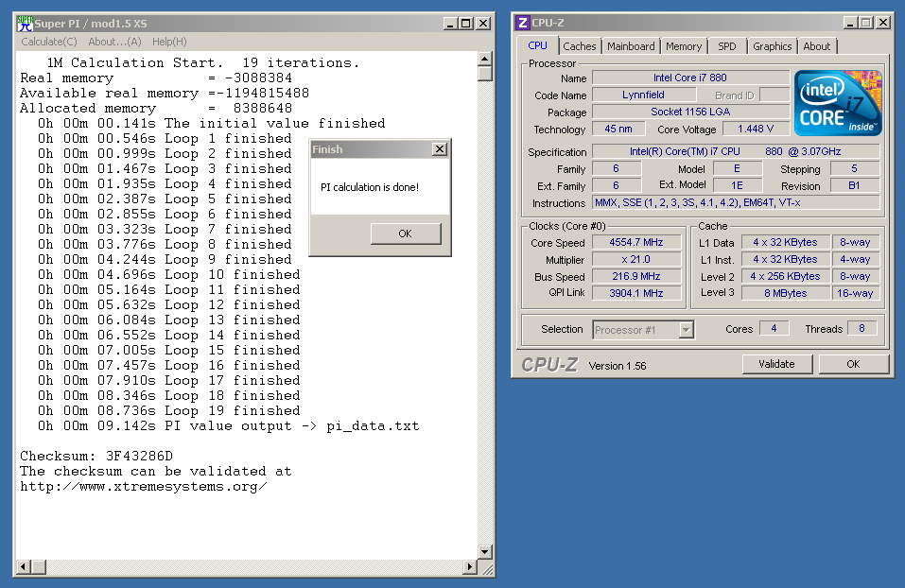Click the 'Allocated memory = 8388648' line
The image size is (905, 588).
coord(156,108)
